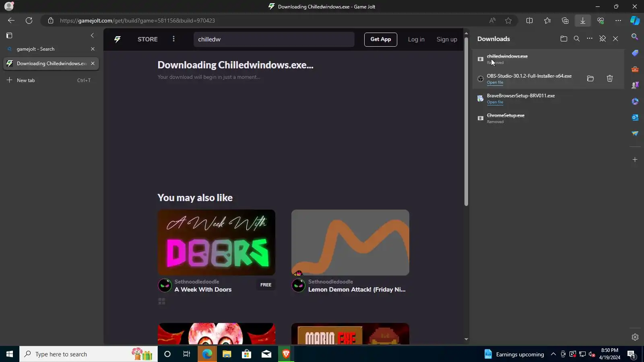Screen dimensions: 644x362
Task: Open the Sign up page
Action: tap(447, 39)
